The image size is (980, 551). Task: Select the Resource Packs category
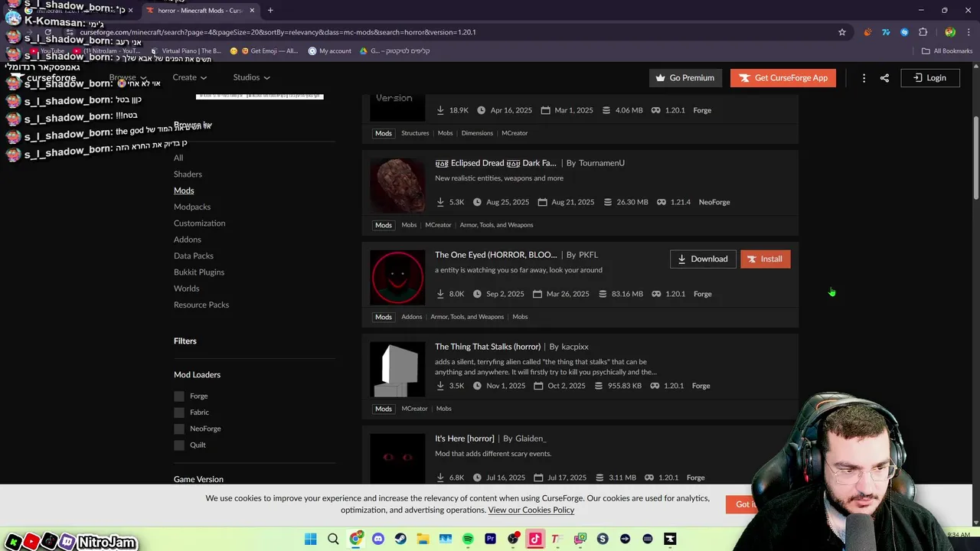tap(201, 305)
